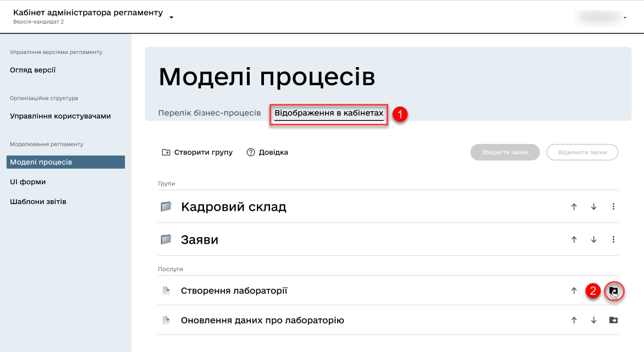This screenshot has height=352, width=644.
Task: Open the user account dropdown menu
Action: (x=625, y=18)
